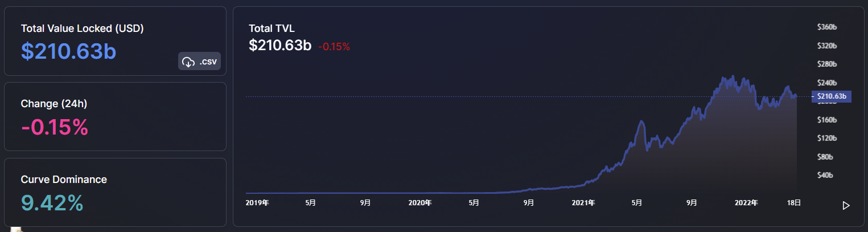Click the $160b y-axis label
This screenshot has width=868, height=232.
point(827,120)
